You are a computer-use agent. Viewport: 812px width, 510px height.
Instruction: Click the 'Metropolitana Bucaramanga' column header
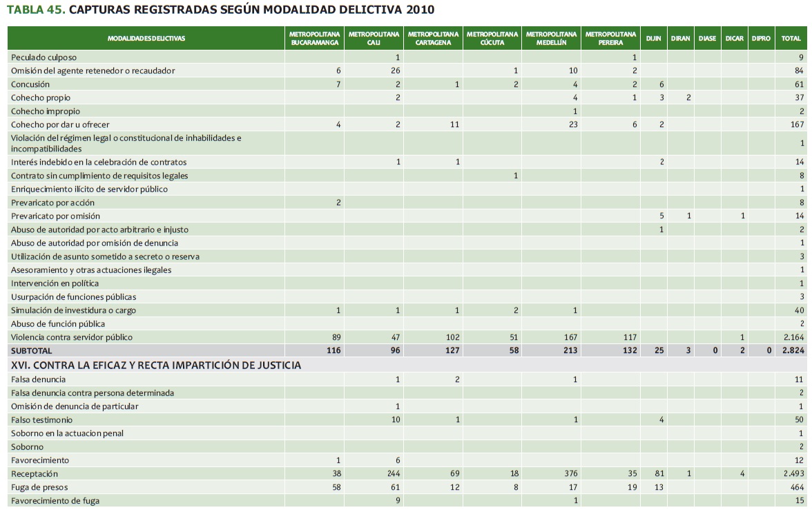click(315, 39)
